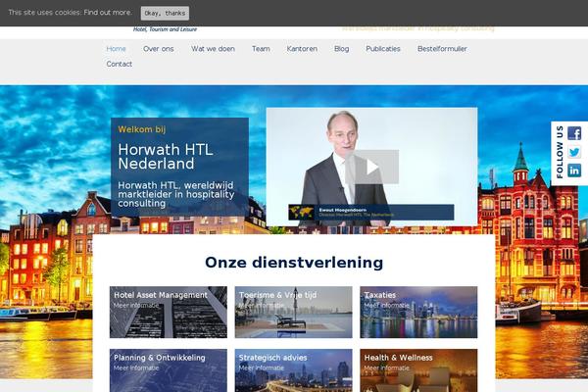This screenshot has height=392, width=588.
Task: Go to the Home menu item
Action: pyautogui.click(x=116, y=49)
